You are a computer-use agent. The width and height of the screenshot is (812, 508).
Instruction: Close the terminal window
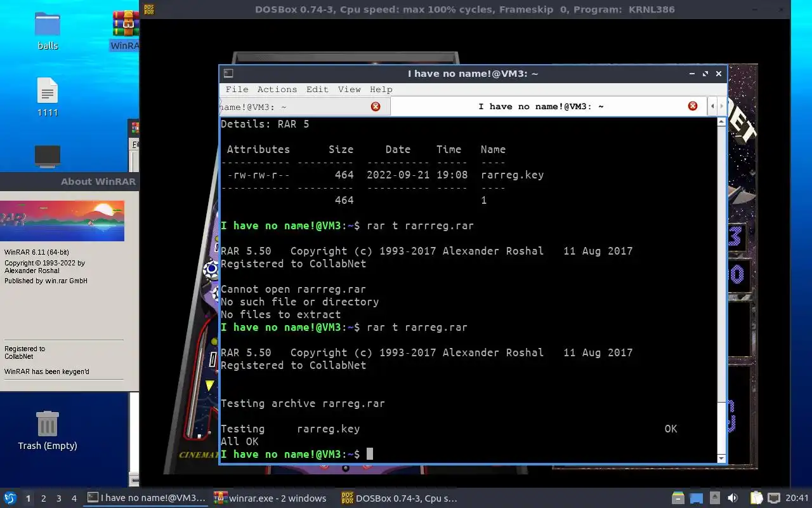[719, 74]
